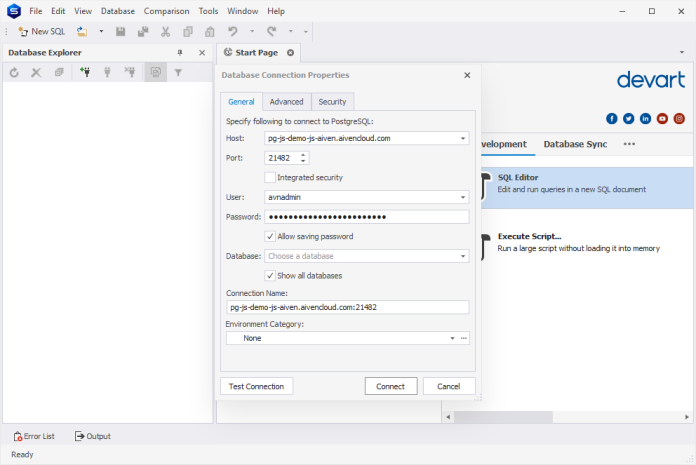Open the Database chooser dropdown
The height and width of the screenshot is (465, 696).
tap(463, 256)
